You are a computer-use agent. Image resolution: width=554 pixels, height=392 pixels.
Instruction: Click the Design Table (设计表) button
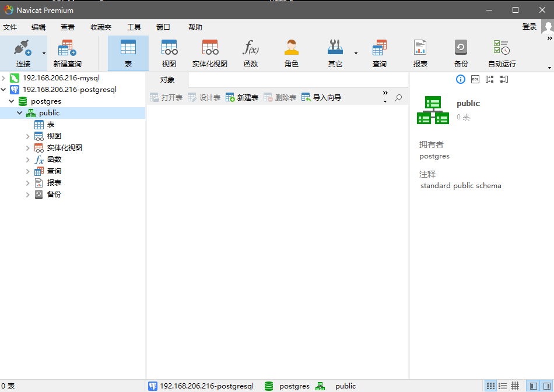pos(204,98)
